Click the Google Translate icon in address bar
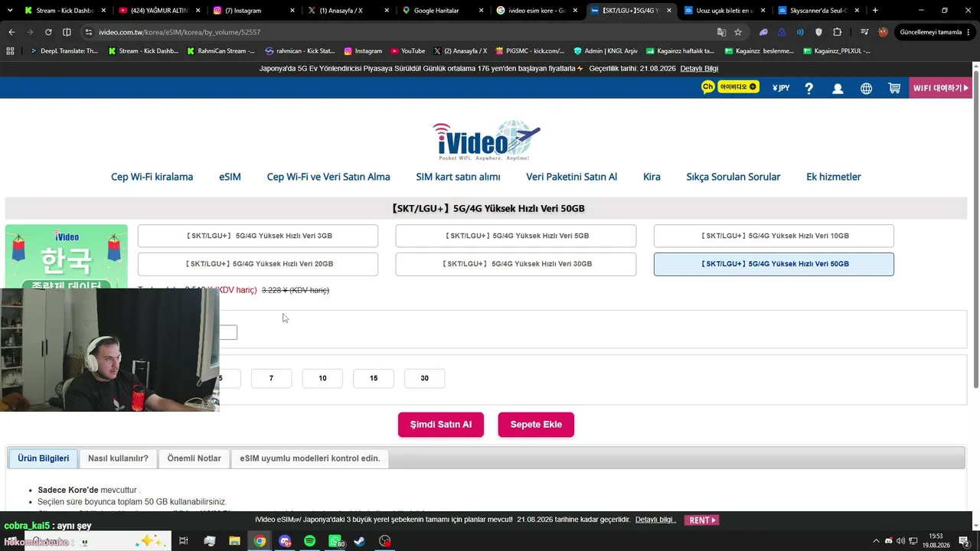This screenshot has width=980, height=551. [x=721, y=32]
